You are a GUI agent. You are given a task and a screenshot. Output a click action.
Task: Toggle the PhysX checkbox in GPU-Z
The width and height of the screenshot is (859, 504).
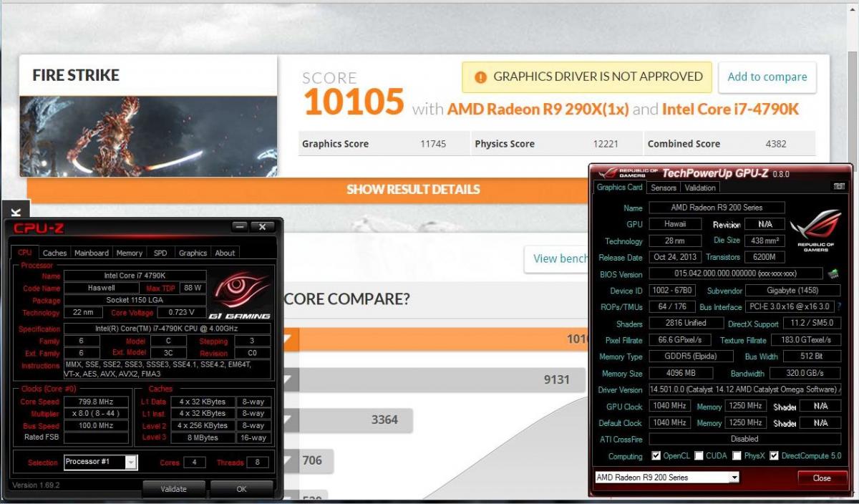coord(738,456)
